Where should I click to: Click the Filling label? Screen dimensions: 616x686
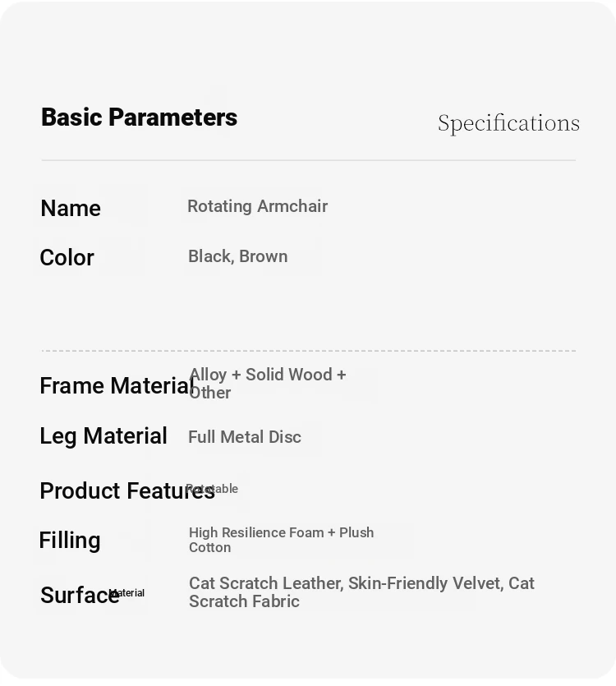[x=70, y=541]
